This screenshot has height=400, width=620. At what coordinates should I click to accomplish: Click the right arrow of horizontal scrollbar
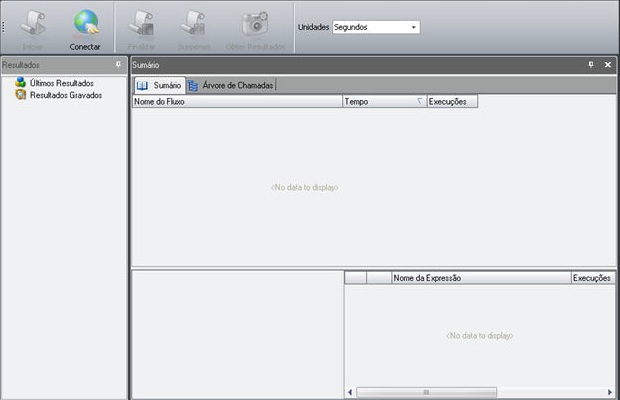tap(610, 392)
